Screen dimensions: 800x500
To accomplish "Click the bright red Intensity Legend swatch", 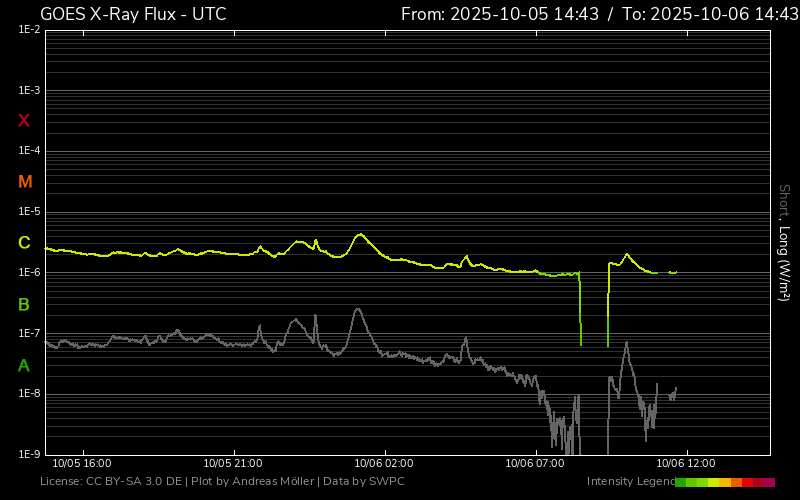I will click(x=747, y=482).
